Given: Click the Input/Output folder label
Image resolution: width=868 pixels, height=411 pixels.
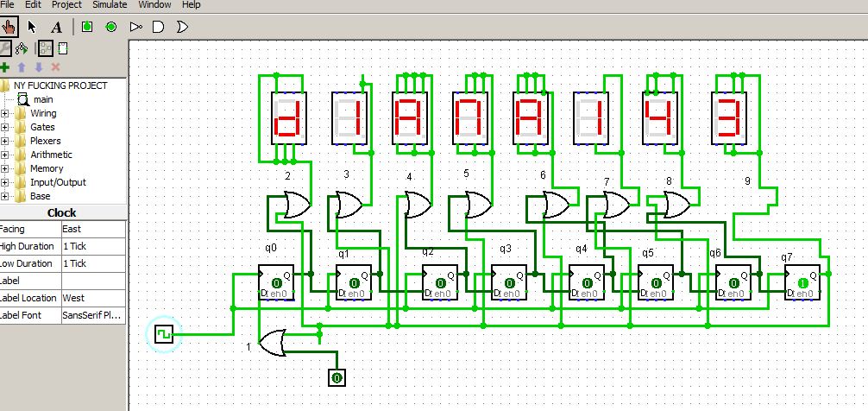Looking at the screenshot, I should 58,182.
